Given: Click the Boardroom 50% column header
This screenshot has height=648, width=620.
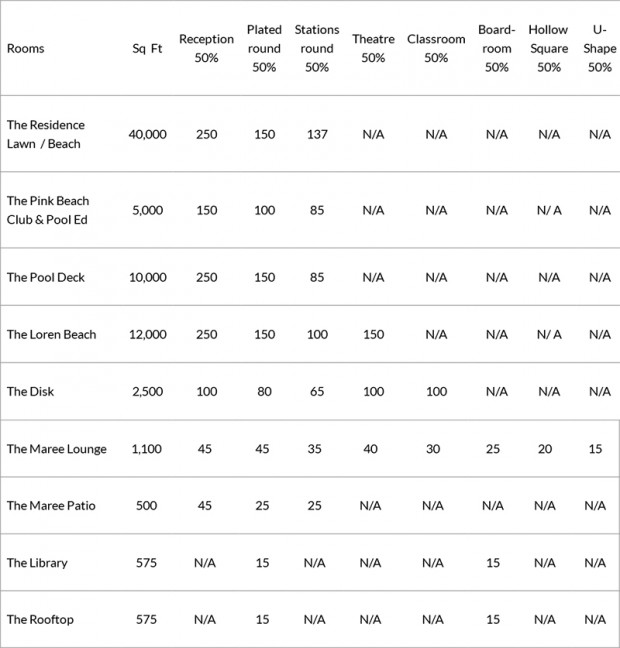Looking at the screenshot, I should (496, 48).
